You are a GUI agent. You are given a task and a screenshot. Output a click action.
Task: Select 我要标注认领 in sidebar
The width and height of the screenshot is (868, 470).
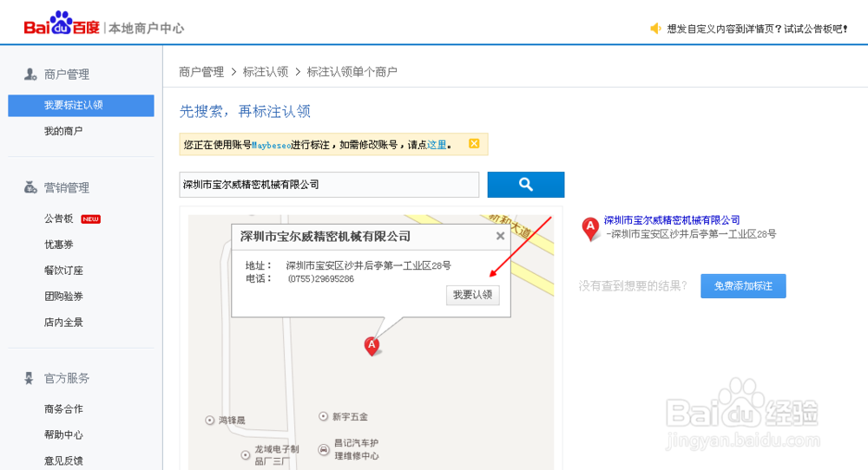click(81, 105)
